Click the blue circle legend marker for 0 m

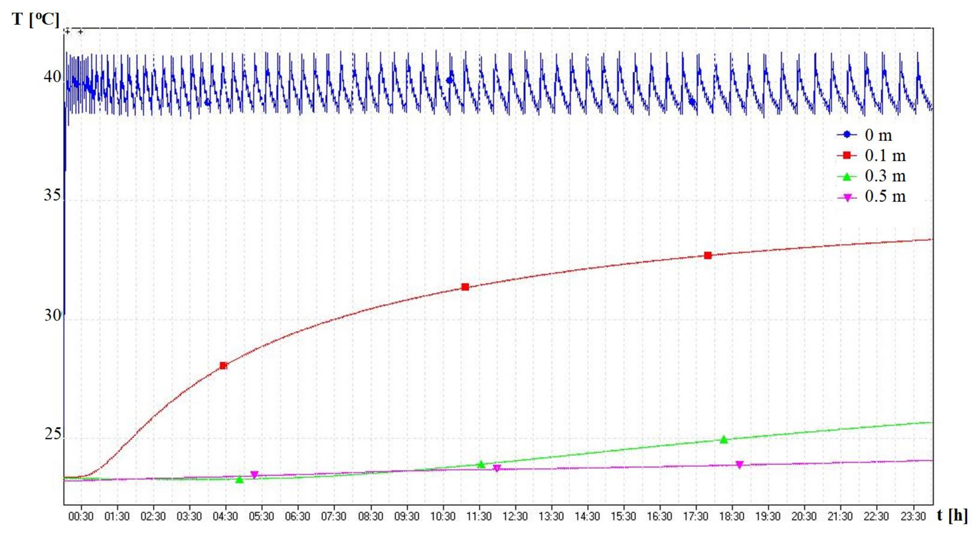coord(847,134)
